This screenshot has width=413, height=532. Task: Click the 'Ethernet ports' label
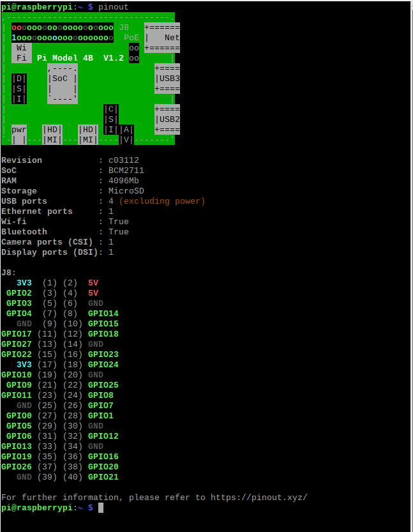point(37,211)
